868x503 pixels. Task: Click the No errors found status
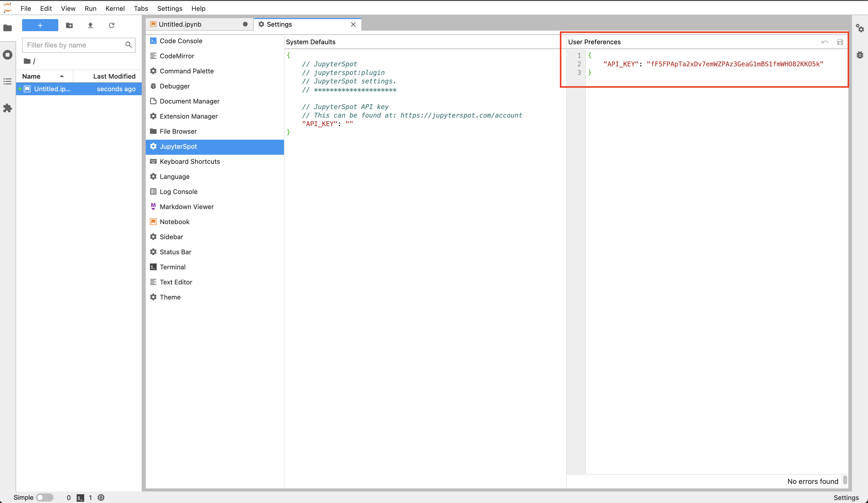[x=812, y=481]
